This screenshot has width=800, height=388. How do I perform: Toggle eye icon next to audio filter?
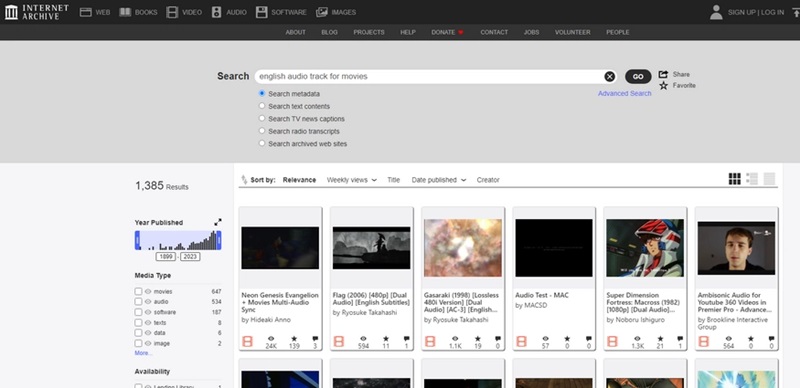(x=148, y=302)
